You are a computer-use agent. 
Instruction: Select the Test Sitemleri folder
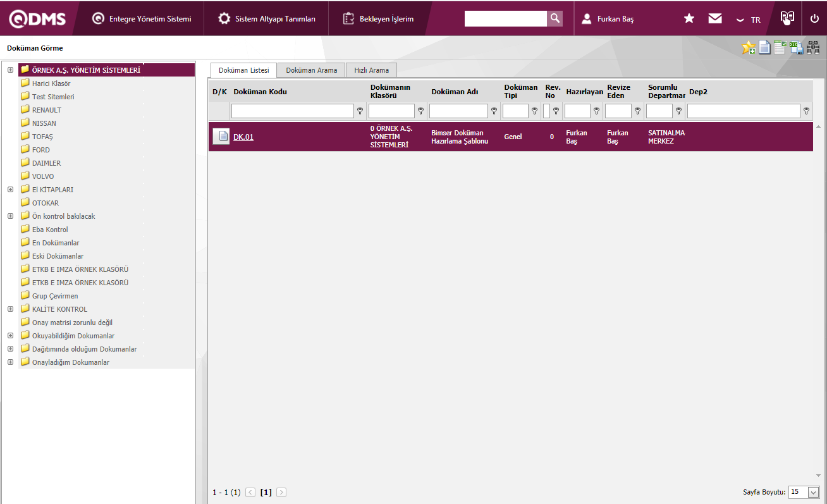(x=53, y=97)
